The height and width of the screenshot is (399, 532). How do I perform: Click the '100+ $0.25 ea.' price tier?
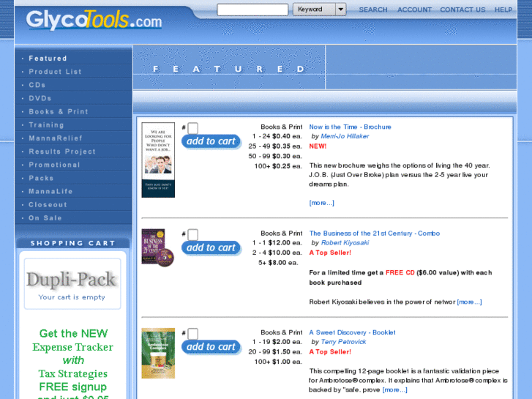(278, 166)
